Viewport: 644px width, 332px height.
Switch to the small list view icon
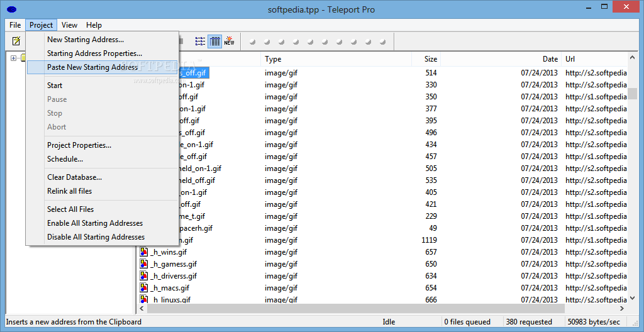click(x=200, y=41)
